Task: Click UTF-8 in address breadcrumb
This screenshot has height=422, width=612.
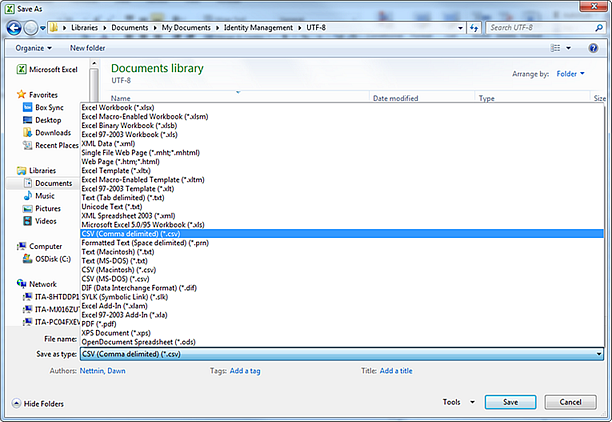Action: tap(316, 28)
